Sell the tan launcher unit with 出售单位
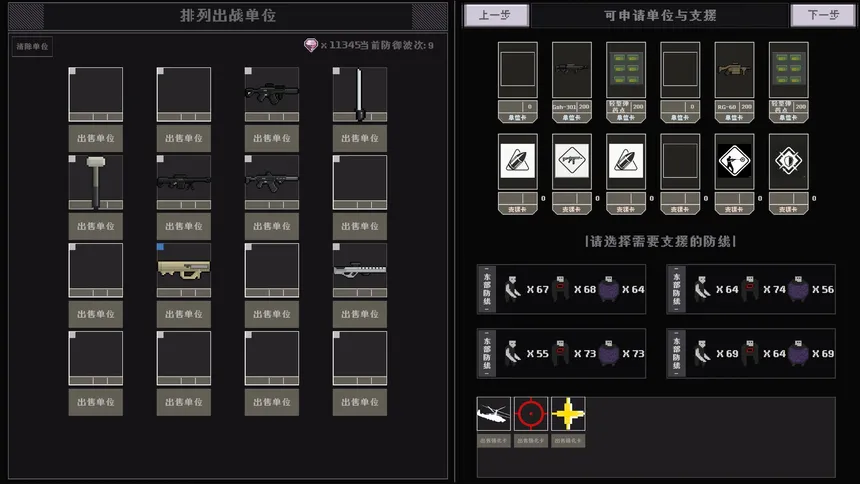This screenshot has height=484, width=860. (184, 314)
